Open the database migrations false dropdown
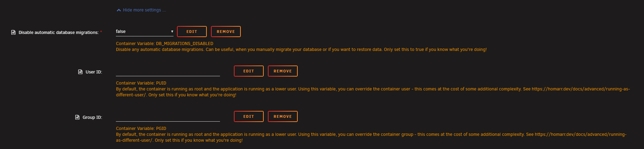Image resolution: width=644 pixels, height=149 pixels. point(142,32)
